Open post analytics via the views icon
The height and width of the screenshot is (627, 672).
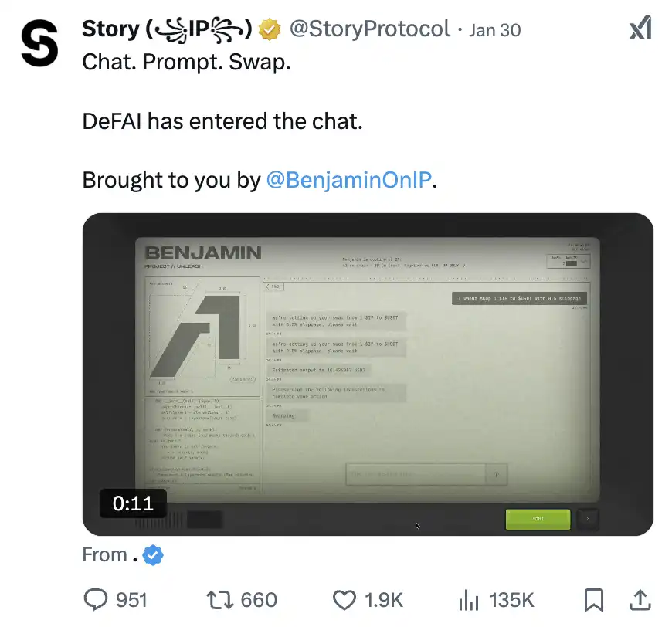[x=469, y=600]
